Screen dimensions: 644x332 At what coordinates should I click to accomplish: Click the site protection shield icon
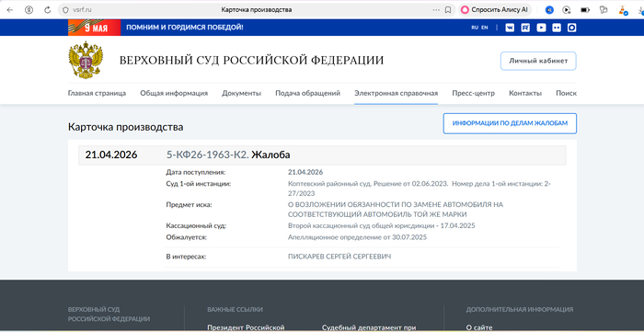[65, 10]
